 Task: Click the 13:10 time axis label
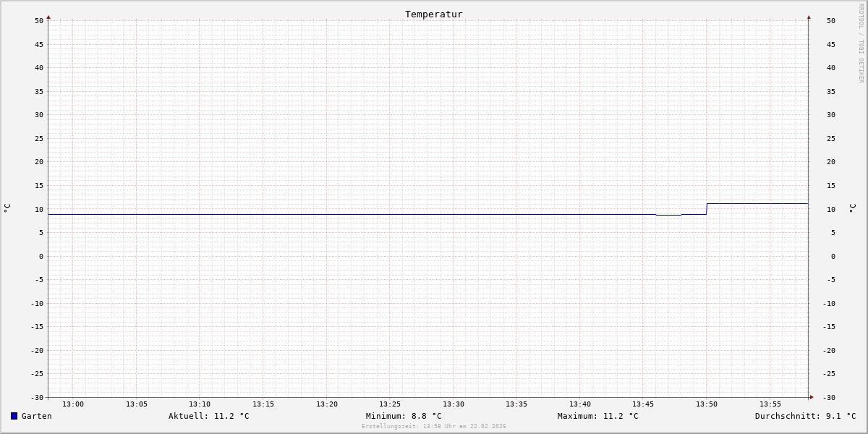[x=200, y=404]
